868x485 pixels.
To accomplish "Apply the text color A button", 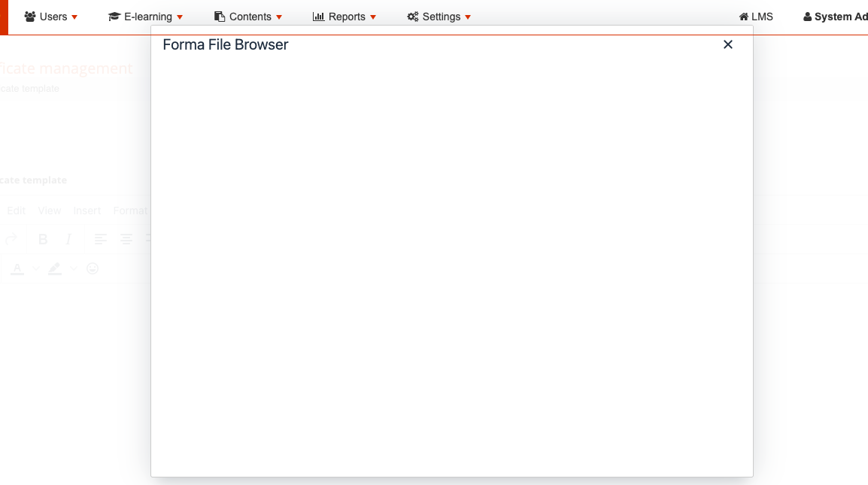I will [x=17, y=268].
